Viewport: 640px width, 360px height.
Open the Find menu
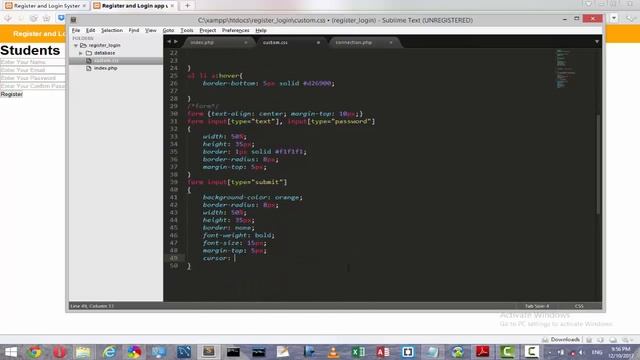[x=133, y=30]
